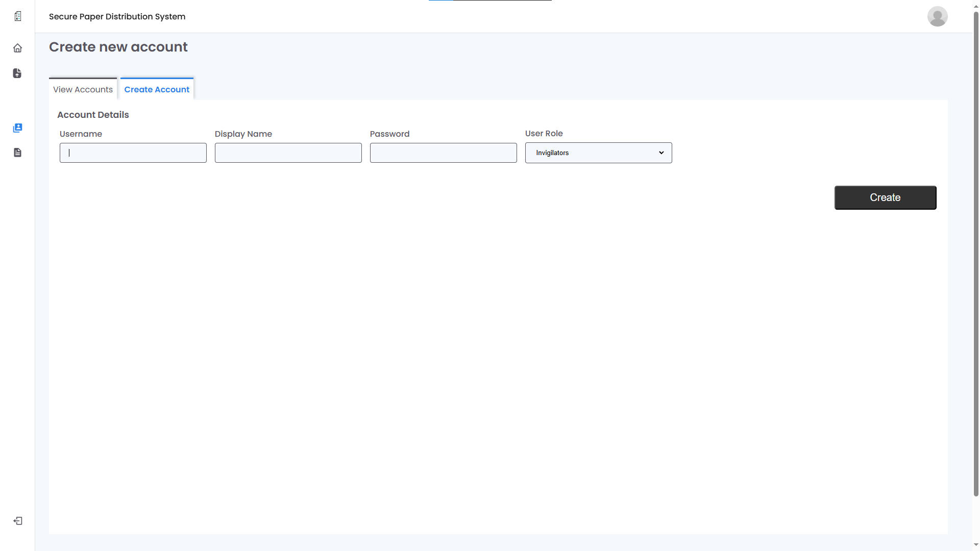Click the exam paper logo icon

click(18, 16)
